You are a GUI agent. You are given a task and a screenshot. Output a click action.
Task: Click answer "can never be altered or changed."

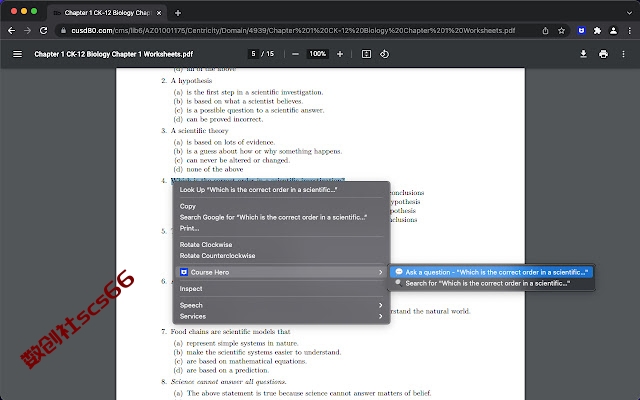pyautogui.click(x=238, y=160)
